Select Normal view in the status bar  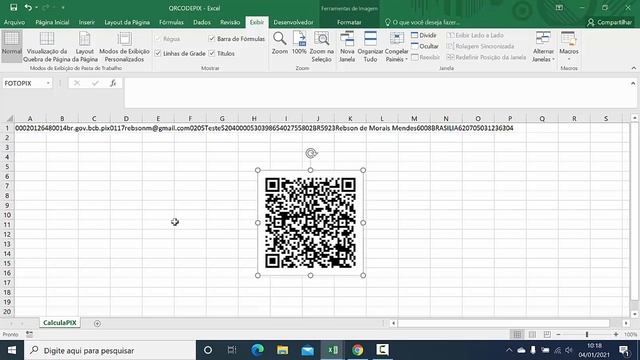517,334
